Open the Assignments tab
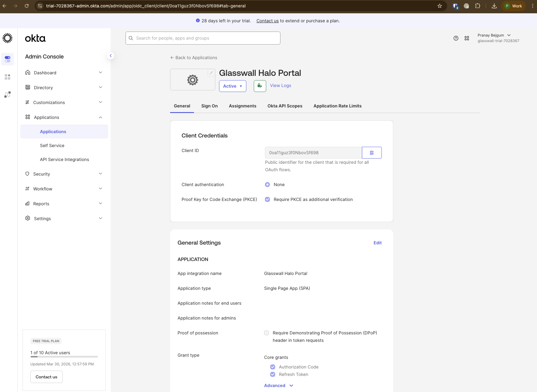Image resolution: width=537 pixels, height=392 pixels. [243, 106]
